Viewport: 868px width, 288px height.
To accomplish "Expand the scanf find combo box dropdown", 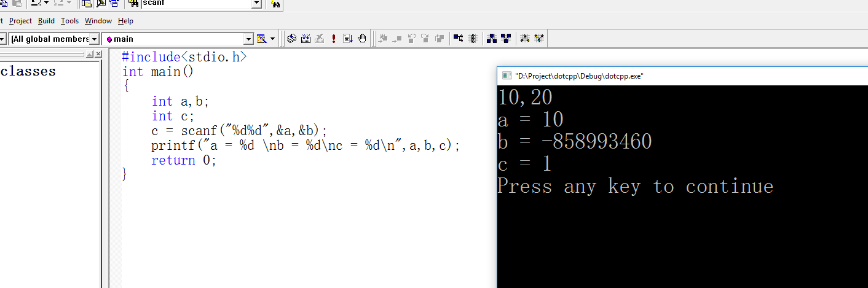I will tap(256, 4).
